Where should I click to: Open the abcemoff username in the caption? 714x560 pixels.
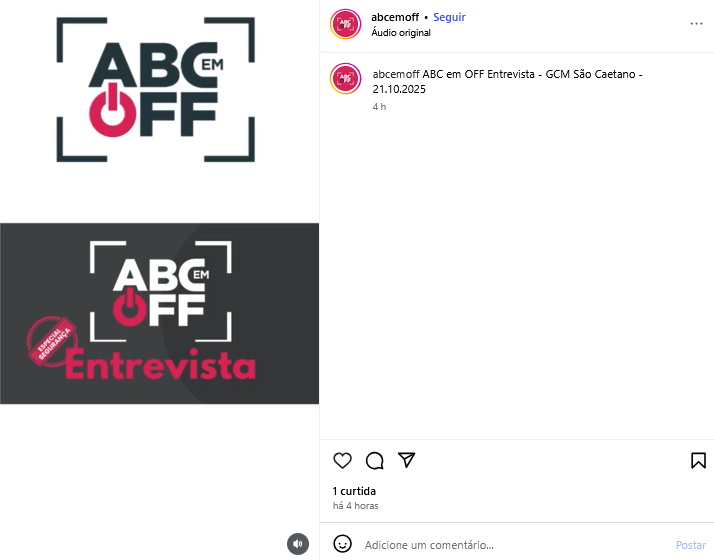click(396, 74)
